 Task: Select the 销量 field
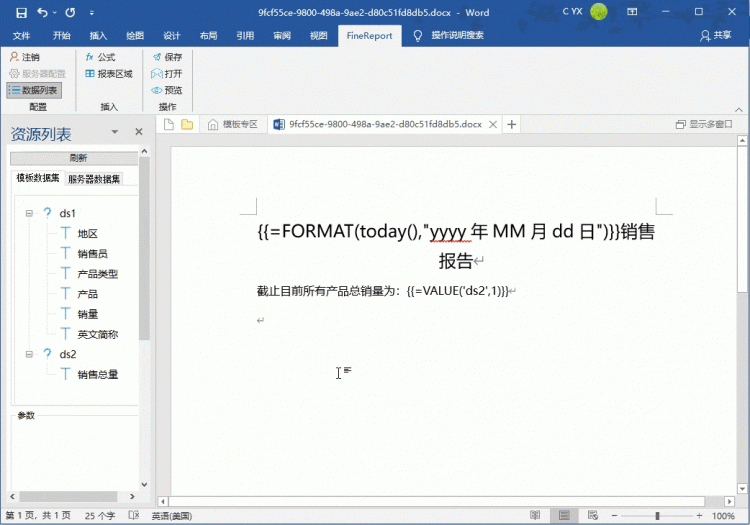tap(88, 314)
